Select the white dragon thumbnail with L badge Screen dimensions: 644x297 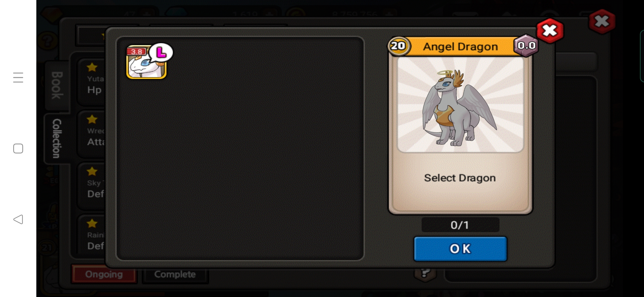coord(146,62)
